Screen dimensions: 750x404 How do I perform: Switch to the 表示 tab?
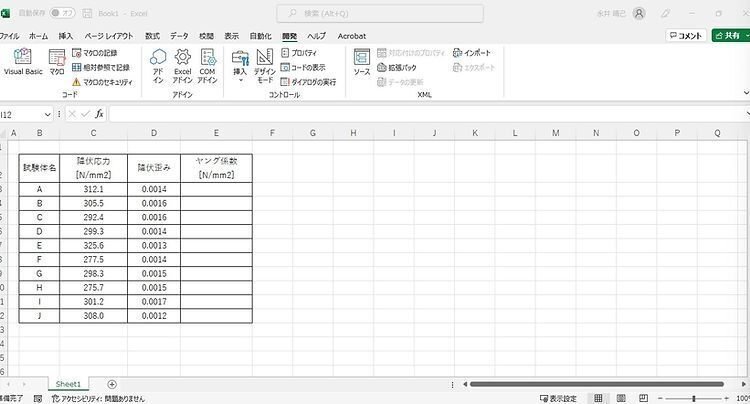(232, 36)
